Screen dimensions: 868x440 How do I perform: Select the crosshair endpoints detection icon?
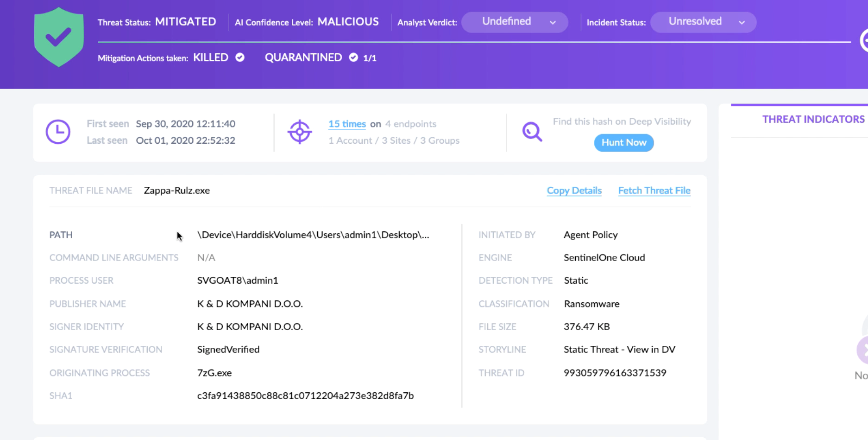tap(300, 132)
